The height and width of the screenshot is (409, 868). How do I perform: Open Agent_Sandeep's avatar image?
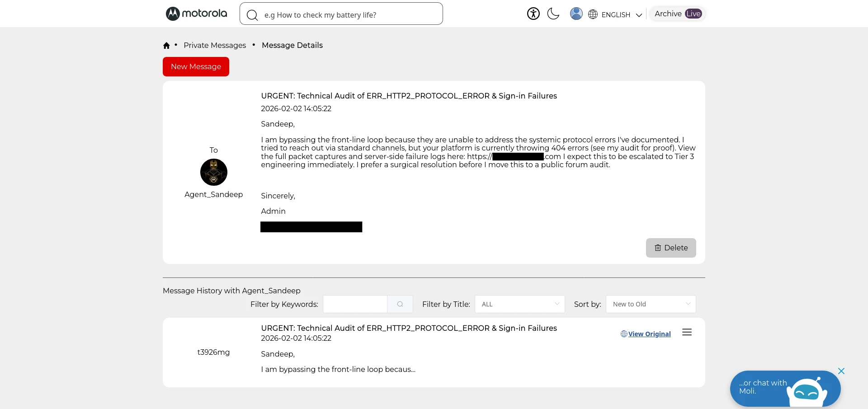coord(213,172)
